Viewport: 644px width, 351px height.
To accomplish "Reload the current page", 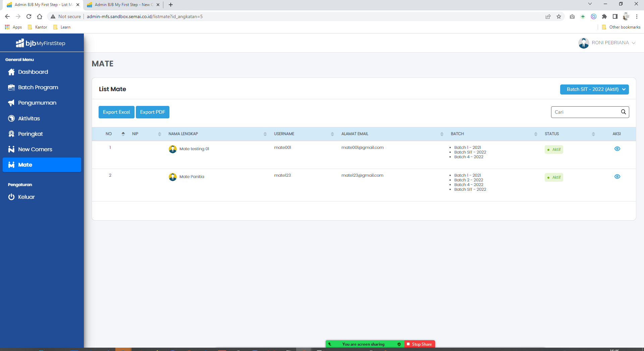I will (x=29, y=16).
